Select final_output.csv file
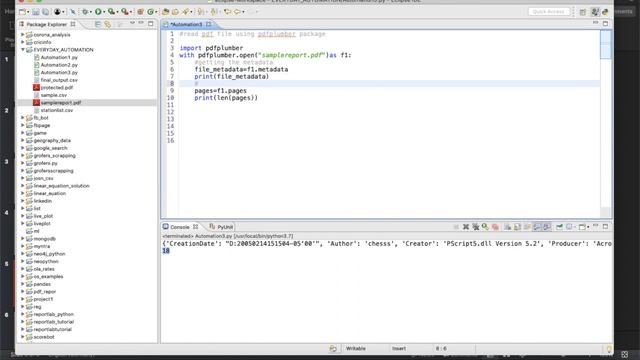 click(x=59, y=80)
